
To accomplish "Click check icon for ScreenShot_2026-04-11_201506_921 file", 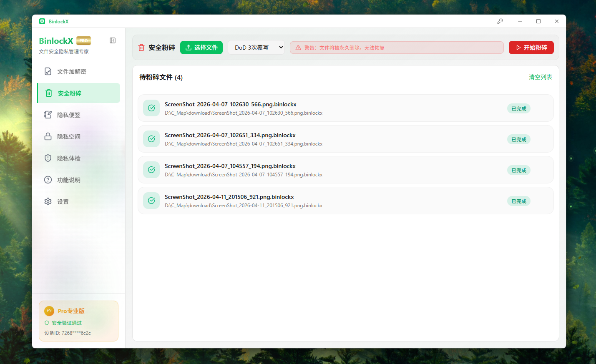I will click(151, 201).
